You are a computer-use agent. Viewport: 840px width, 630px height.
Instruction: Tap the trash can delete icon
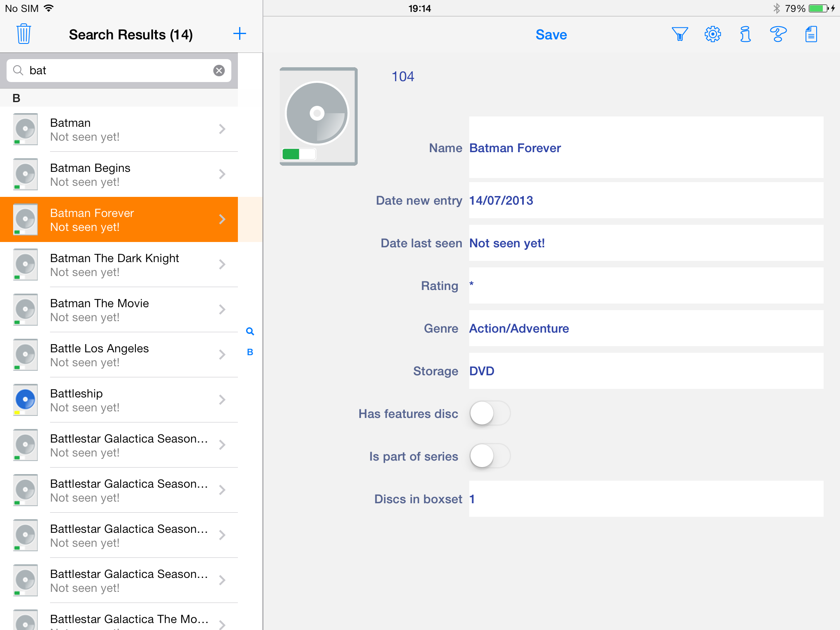pyautogui.click(x=24, y=34)
